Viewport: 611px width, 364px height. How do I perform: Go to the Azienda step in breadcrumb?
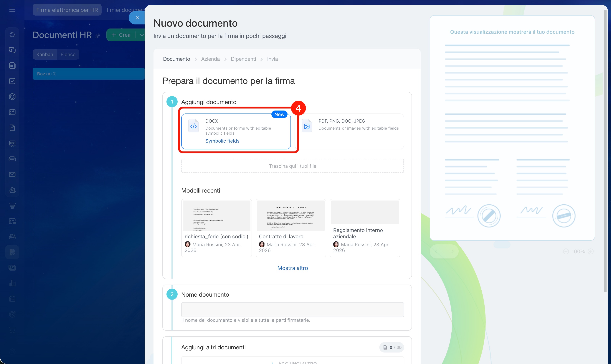click(210, 59)
